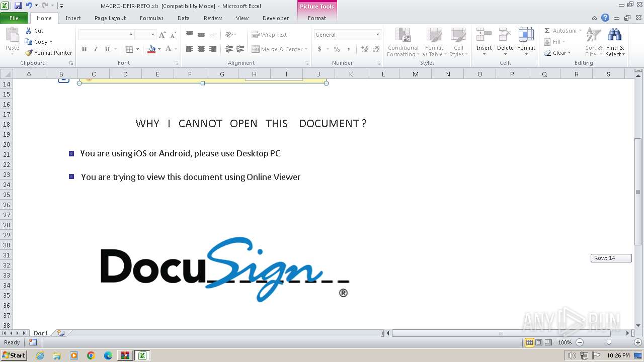Screen dimensions: 644x362
Task: Open the Clear dropdown
Action: (x=557, y=53)
